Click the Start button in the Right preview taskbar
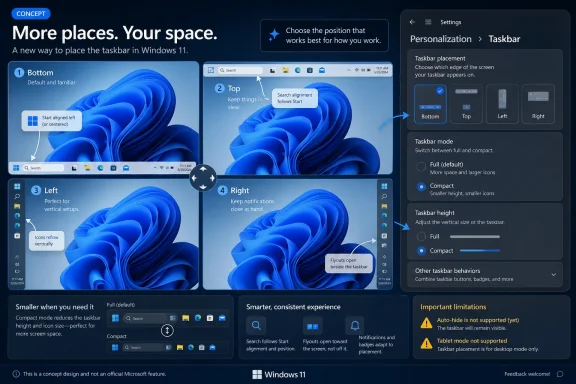 [384, 186]
